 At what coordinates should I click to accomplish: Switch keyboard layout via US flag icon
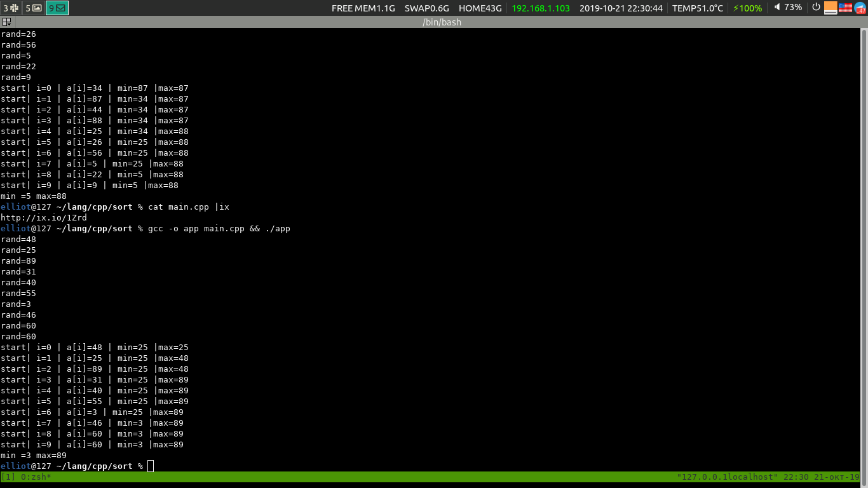coord(845,8)
